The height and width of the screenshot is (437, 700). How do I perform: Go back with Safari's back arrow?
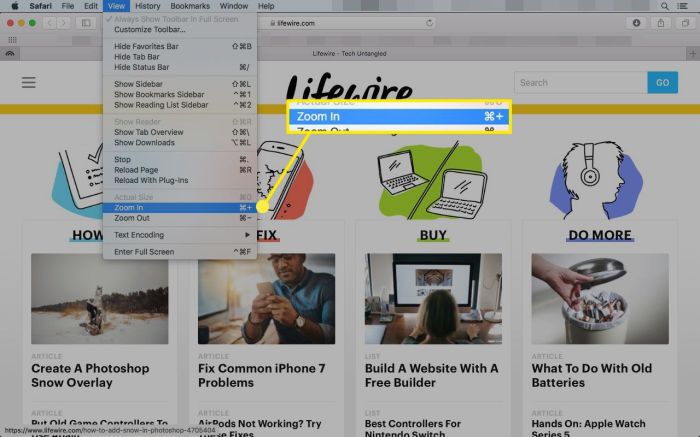50,23
